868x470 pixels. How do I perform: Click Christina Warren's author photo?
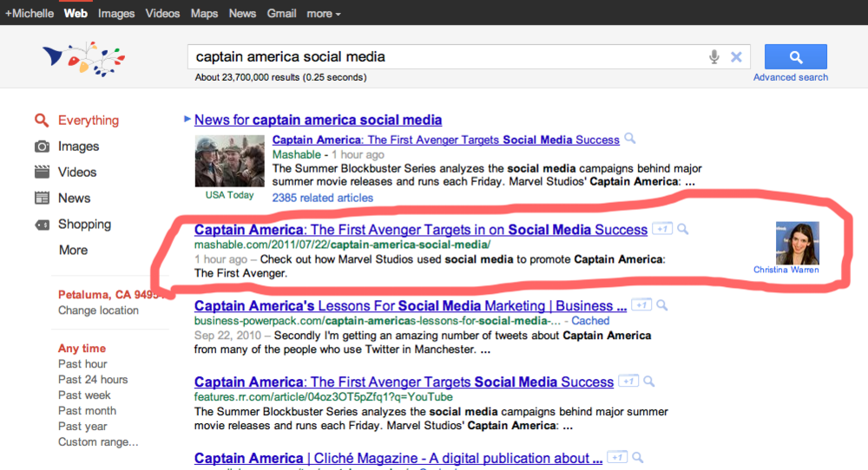(797, 244)
